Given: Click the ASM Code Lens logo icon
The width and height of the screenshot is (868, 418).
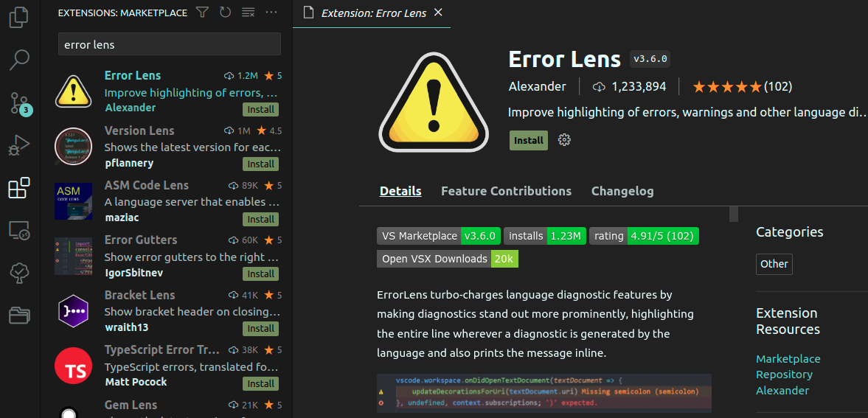Looking at the screenshot, I should [74, 201].
